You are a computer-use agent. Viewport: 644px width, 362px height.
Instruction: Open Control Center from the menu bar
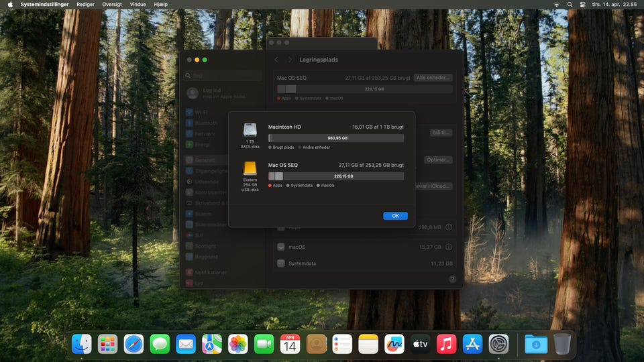pyautogui.click(x=582, y=4)
